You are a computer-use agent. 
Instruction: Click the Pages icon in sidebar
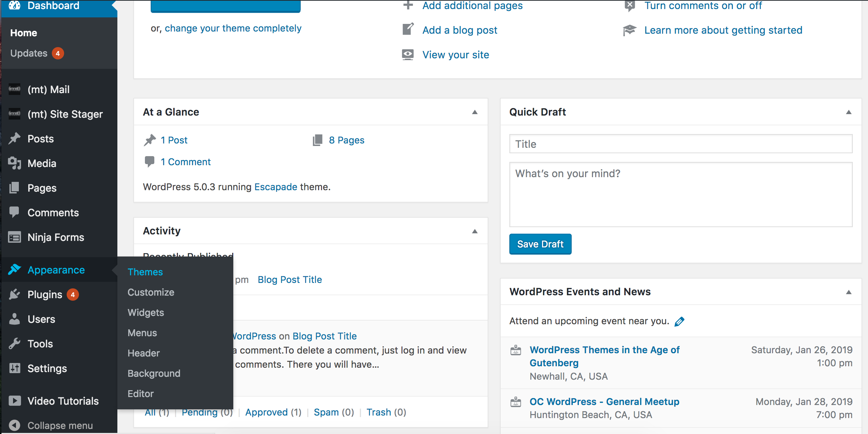point(14,188)
